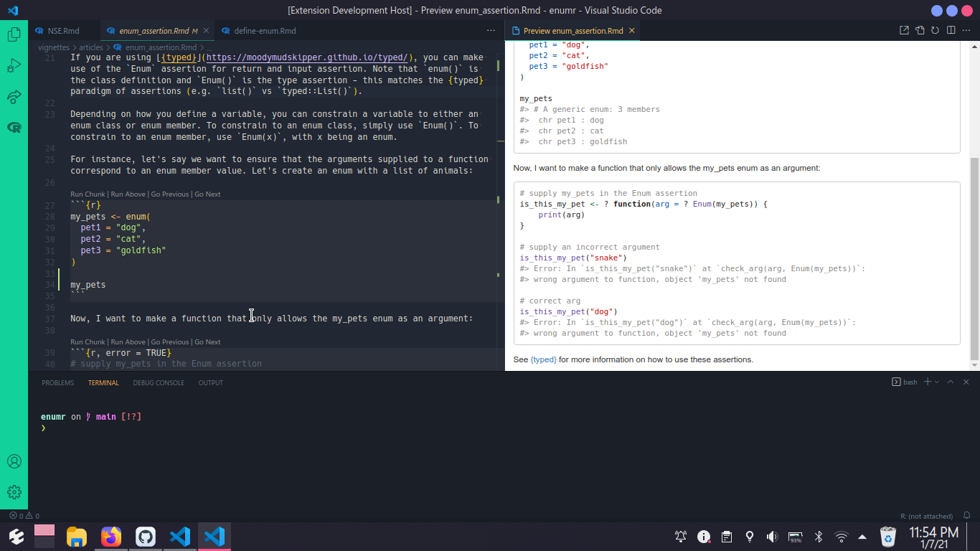980x551 pixels.
Task: Open the trash bin on the taskbar
Action: click(888, 536)
